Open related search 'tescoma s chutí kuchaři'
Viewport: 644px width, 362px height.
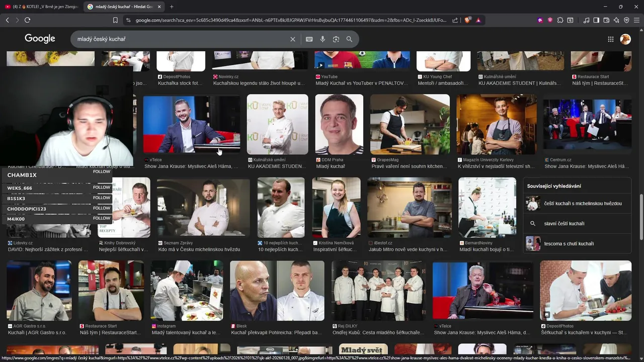(x=577, y=244)
